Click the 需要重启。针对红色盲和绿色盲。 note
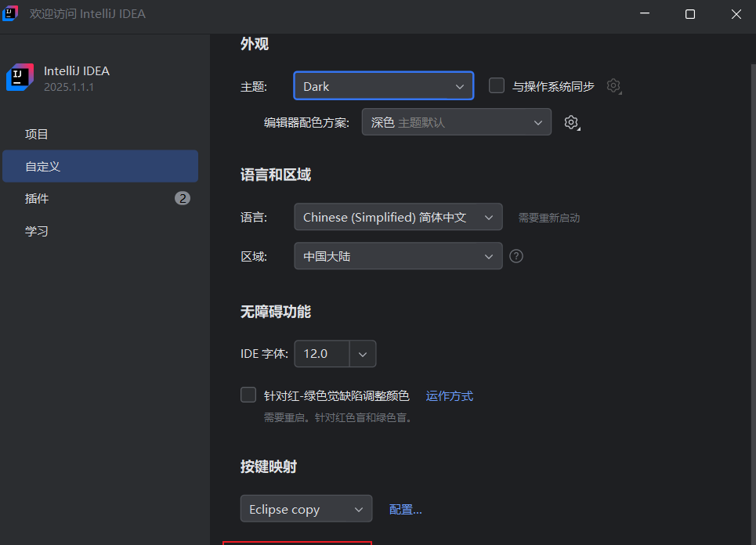Viewport: 756px width, 545px height. coord(338,417)
